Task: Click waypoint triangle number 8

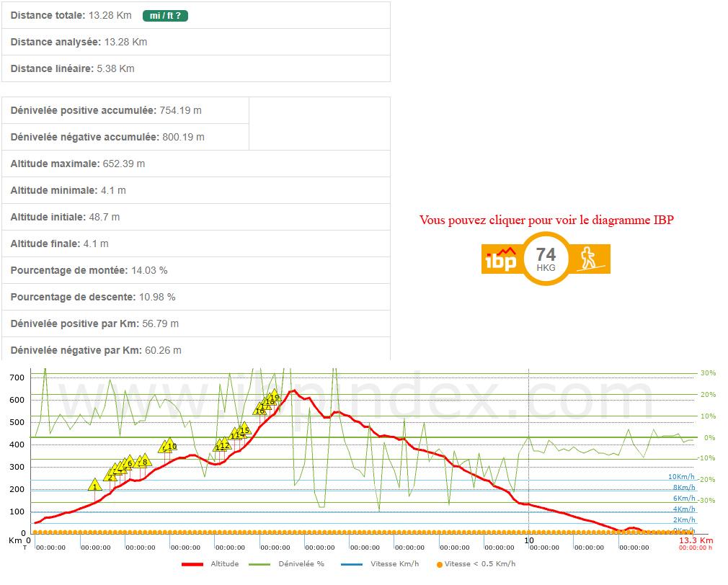Action: point(145,460)
